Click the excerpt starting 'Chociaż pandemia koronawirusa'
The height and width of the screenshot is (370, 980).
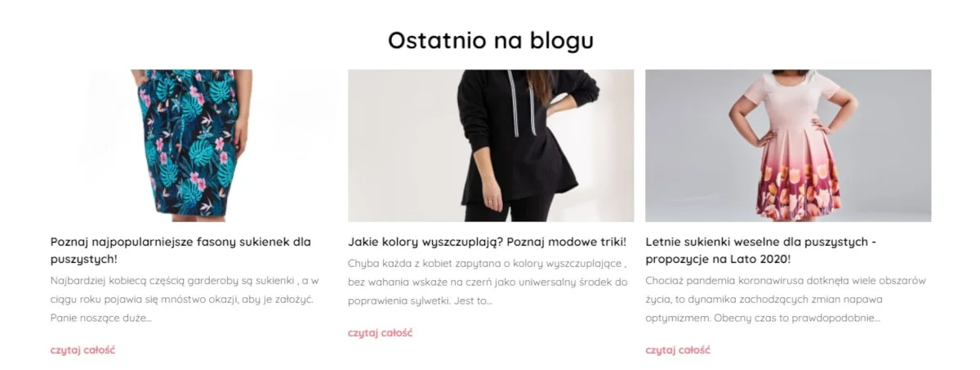[x=786, y=299]
